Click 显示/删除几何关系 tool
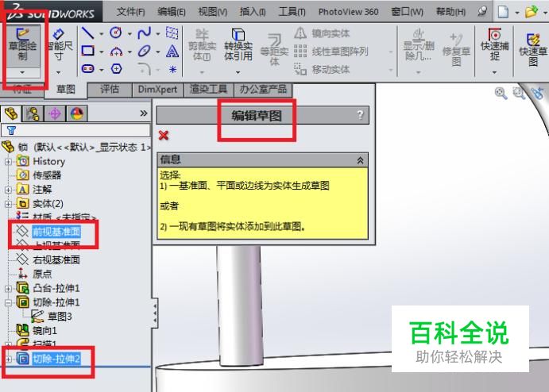This screenshot has height=392, width=549. (419, 46)
